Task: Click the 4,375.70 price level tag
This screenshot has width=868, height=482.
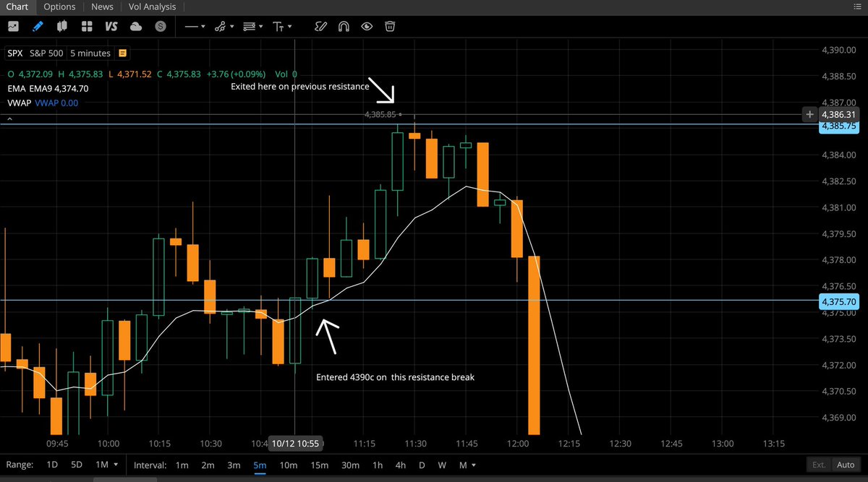Action: tap(838, 301)
